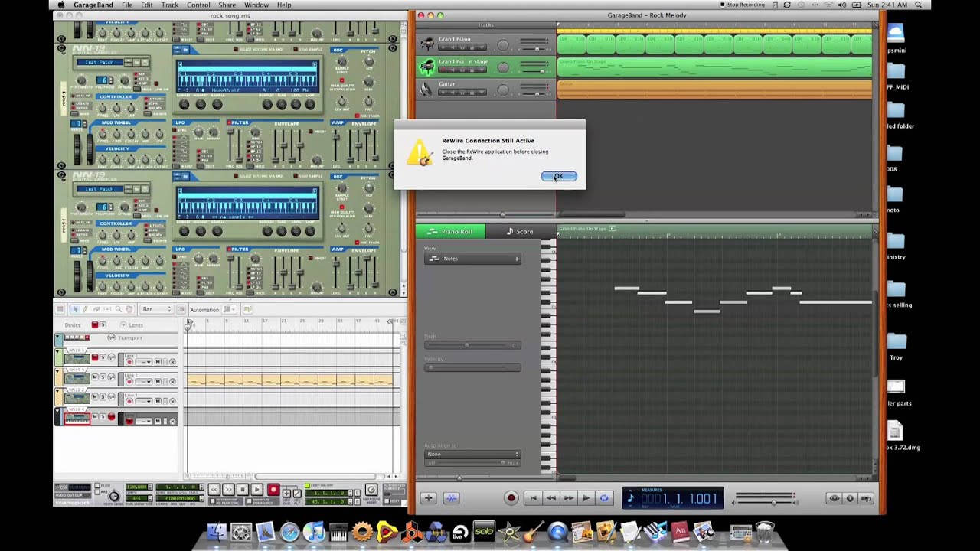Screen dimensions: 980x551
Task: Toggle Loop on/off in Reason transport
Action: pyautogui.click(x=307, y=485)
